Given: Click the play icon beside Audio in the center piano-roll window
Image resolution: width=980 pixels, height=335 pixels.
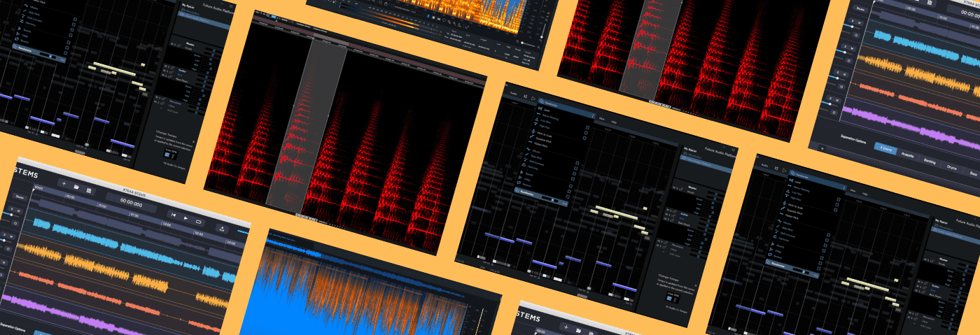Looking at the screenshot, I should [x=533, y=99].
